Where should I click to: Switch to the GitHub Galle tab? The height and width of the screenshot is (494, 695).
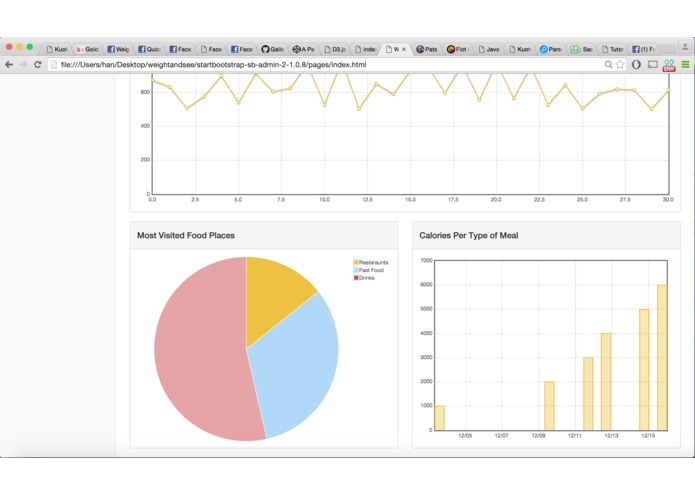(x=273, y=49)
